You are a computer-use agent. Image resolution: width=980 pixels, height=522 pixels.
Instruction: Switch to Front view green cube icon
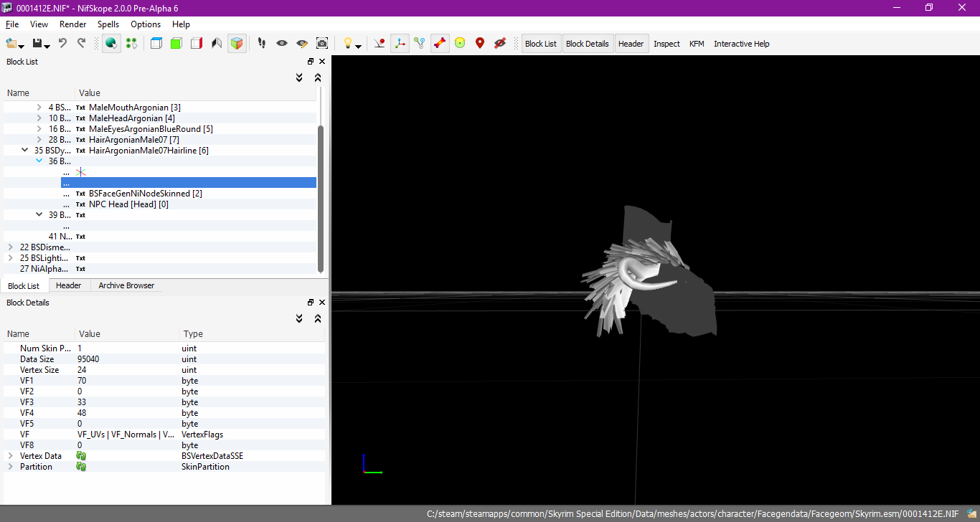176,44
